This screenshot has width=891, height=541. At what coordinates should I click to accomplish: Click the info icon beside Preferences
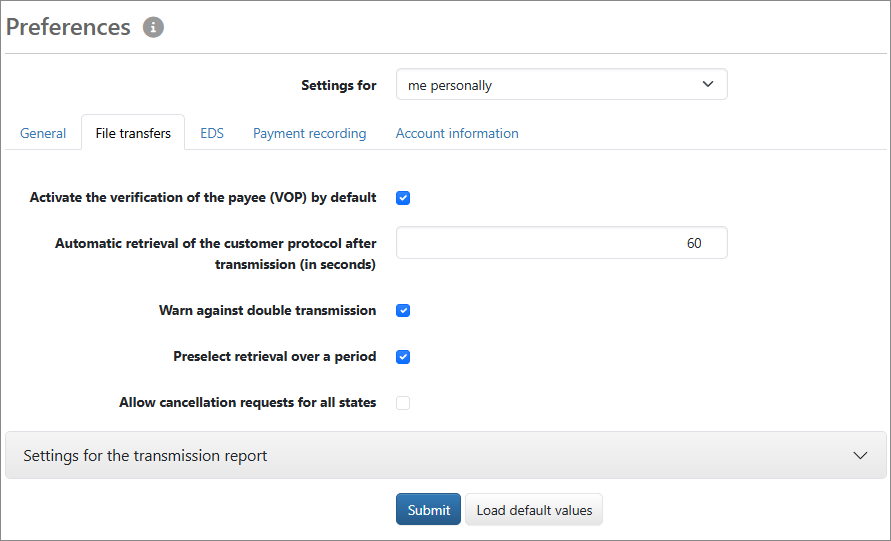coord(153,27)
